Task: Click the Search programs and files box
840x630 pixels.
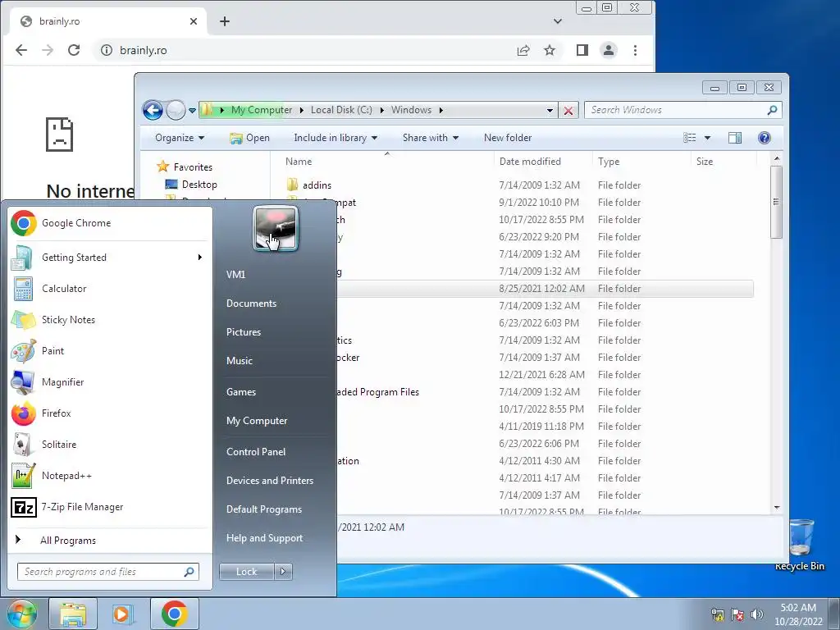Action: coord(108,572)
